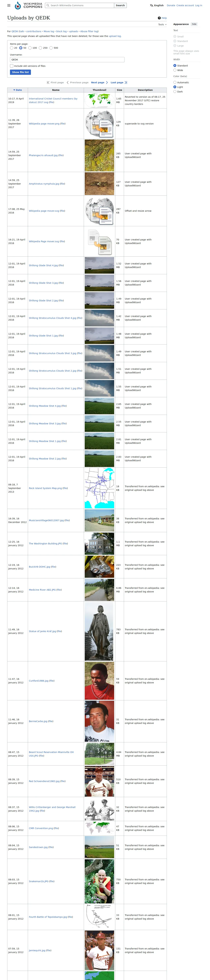This screenshot has width=210, height=980.
Task: Open Fourth Battle of Topolobampo.jpg thumbnail
Action: click(99, 917)
